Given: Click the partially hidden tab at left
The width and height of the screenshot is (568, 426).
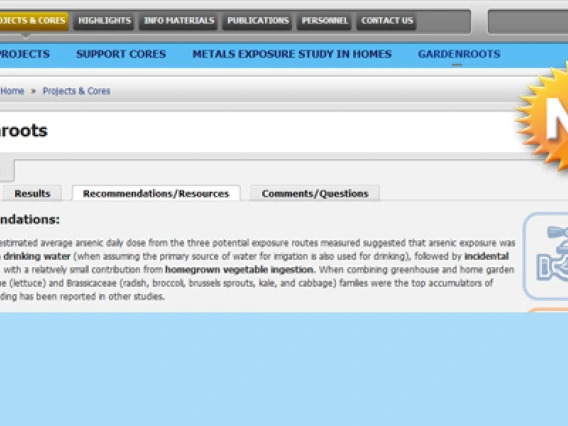Looking at the screenshot, I should [x=7, y=170].
